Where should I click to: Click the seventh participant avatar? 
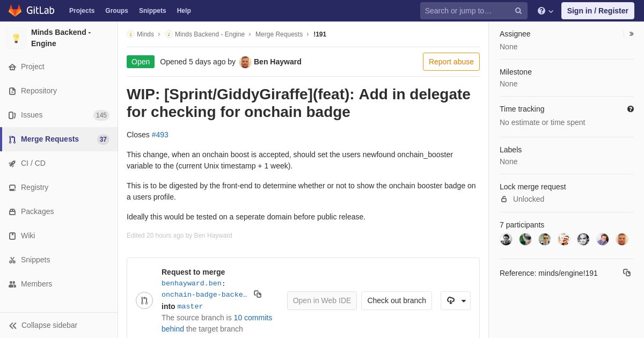click(622, 239)
